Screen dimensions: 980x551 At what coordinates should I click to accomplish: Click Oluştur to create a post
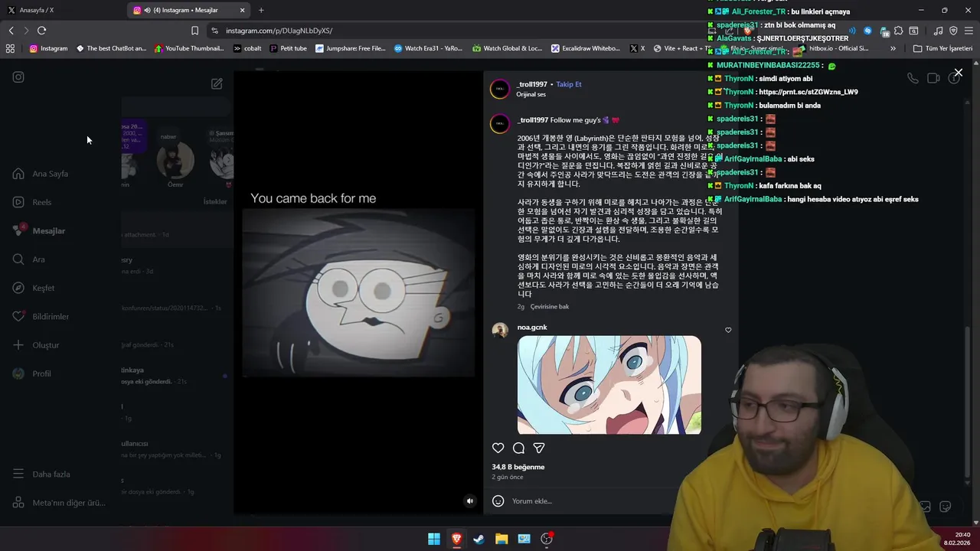[35, 345]
